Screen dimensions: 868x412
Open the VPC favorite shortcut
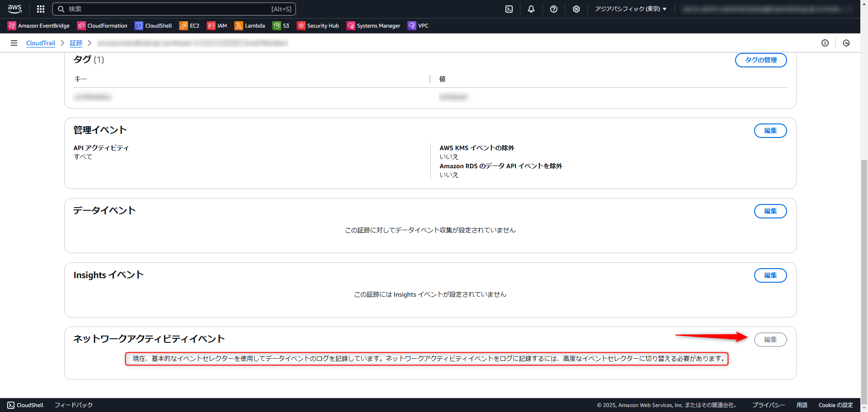coord(418,26)
